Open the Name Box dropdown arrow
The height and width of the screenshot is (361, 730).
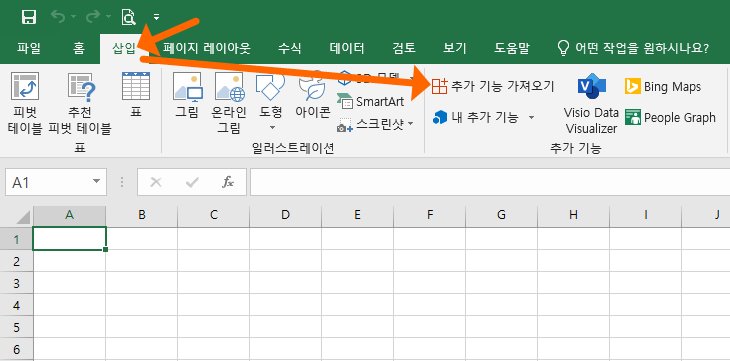coord(97,182)
